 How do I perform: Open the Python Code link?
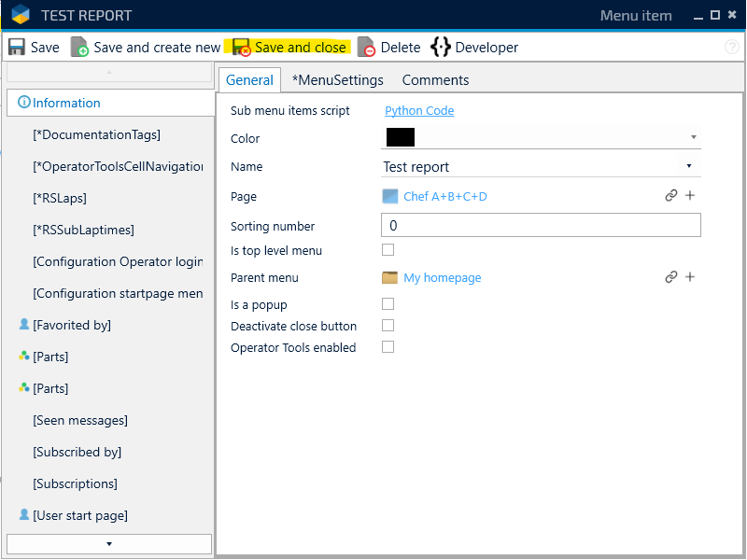tap(419, 110)
